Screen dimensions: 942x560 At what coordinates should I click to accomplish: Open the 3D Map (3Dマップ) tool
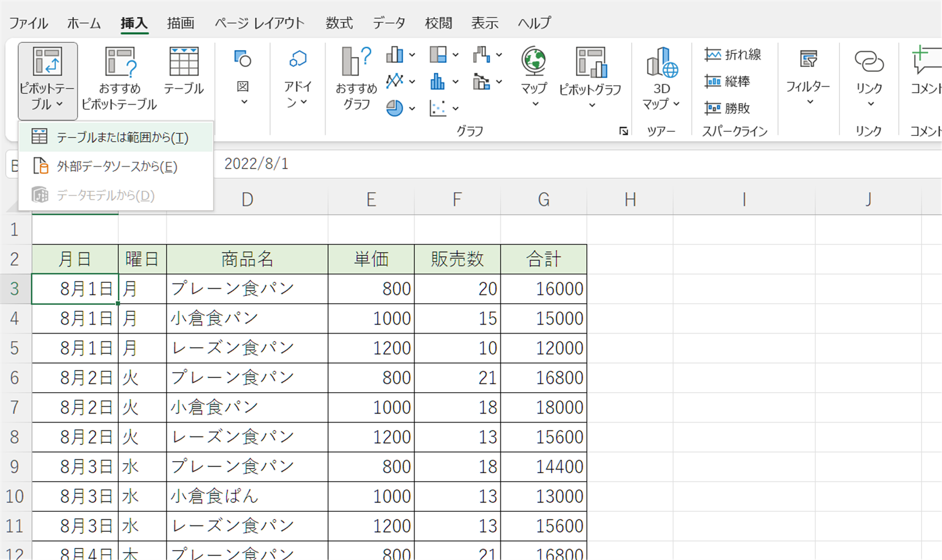(x=661, y=63)
